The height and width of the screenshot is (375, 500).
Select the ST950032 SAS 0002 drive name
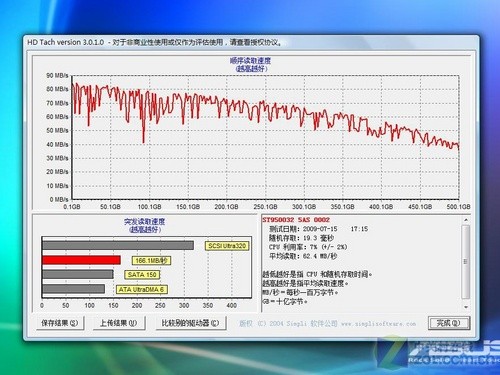[296, 220]
